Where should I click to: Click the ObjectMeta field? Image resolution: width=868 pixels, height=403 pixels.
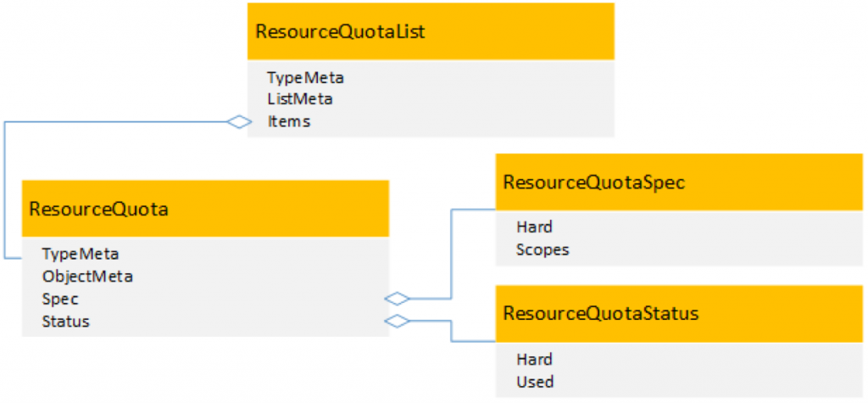87,276
